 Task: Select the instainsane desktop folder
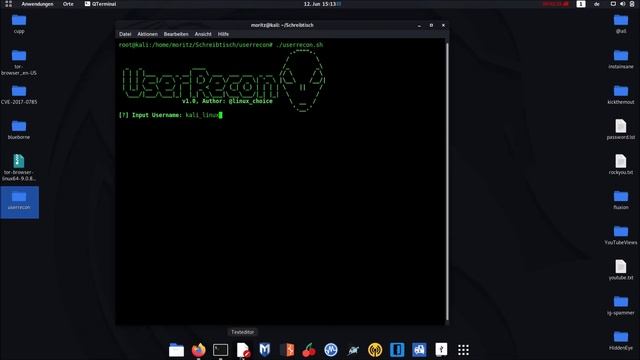(621, 59)
